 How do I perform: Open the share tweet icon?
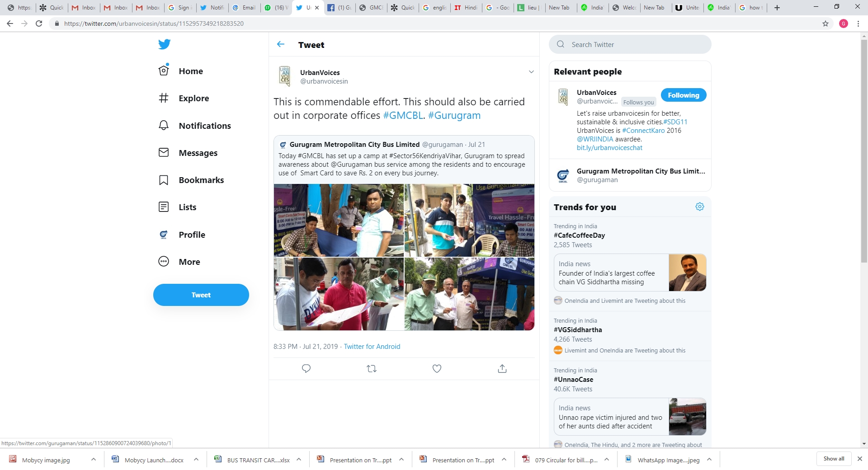pos(502,369)
